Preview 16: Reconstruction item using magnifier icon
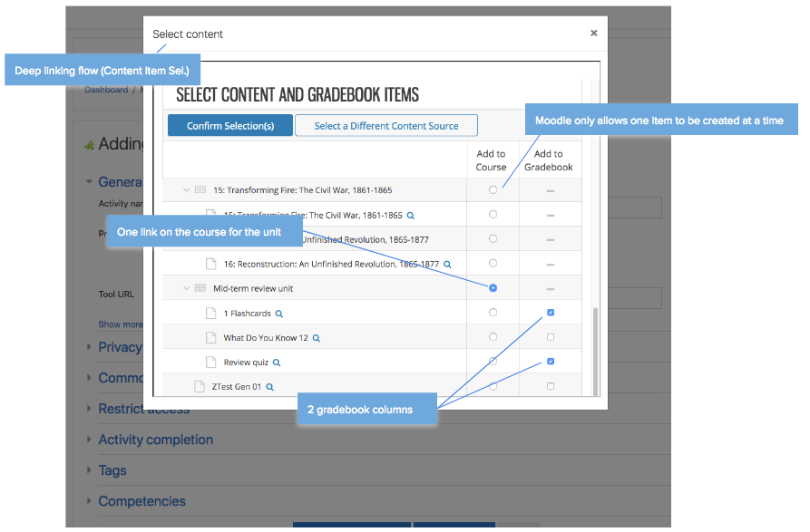This screenshot has width=810, height=532. [447, 265]
